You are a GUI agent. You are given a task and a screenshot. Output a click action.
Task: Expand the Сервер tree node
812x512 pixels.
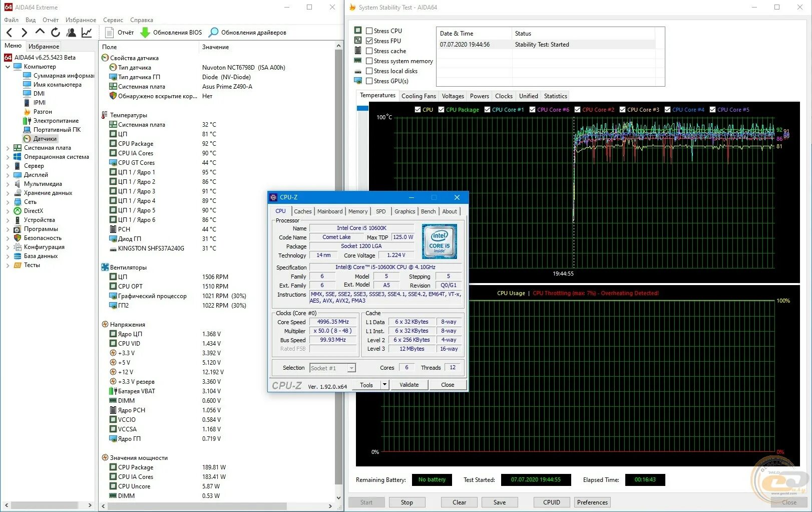(8, 166)
